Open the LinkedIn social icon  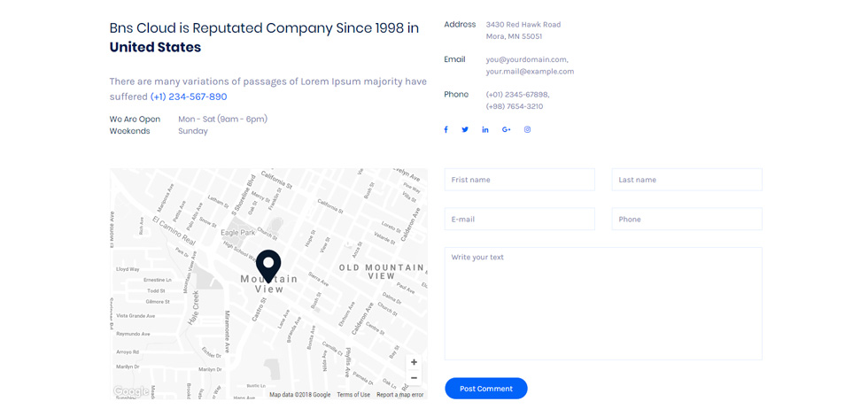[485, 129]
